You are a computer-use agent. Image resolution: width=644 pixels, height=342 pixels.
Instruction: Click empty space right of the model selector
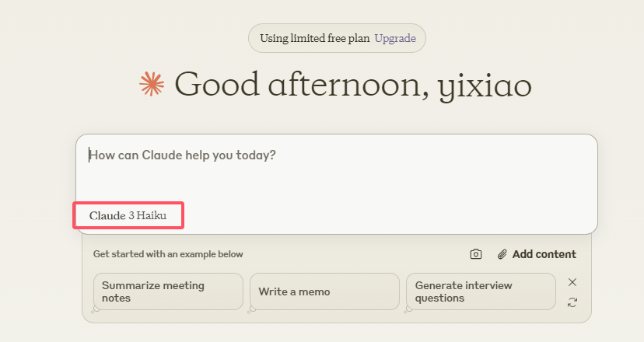[389, 215]
